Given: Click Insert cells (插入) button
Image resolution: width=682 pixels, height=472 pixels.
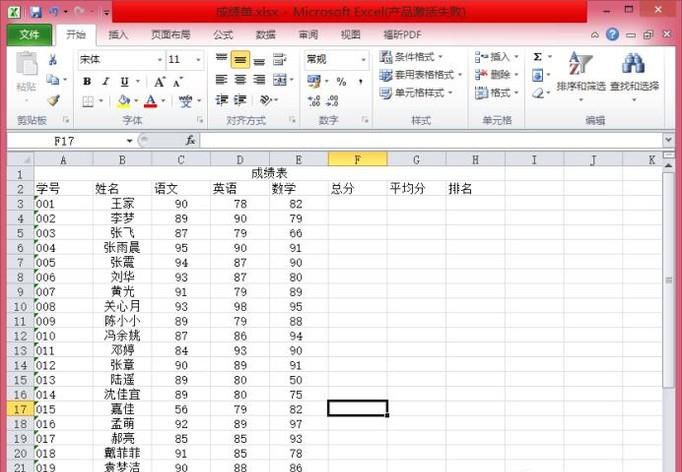Looking at the screenshot, I should (496, 57).
